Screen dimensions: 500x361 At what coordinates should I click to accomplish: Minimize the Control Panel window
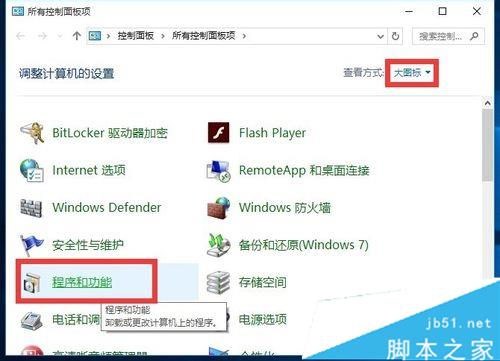(409, 11)
